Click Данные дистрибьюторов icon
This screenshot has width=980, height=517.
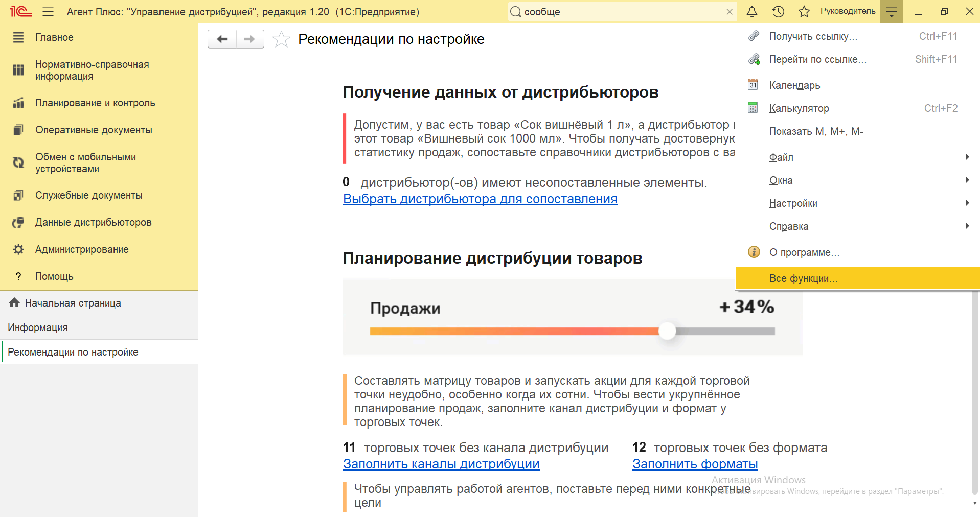tap(18, 222)
